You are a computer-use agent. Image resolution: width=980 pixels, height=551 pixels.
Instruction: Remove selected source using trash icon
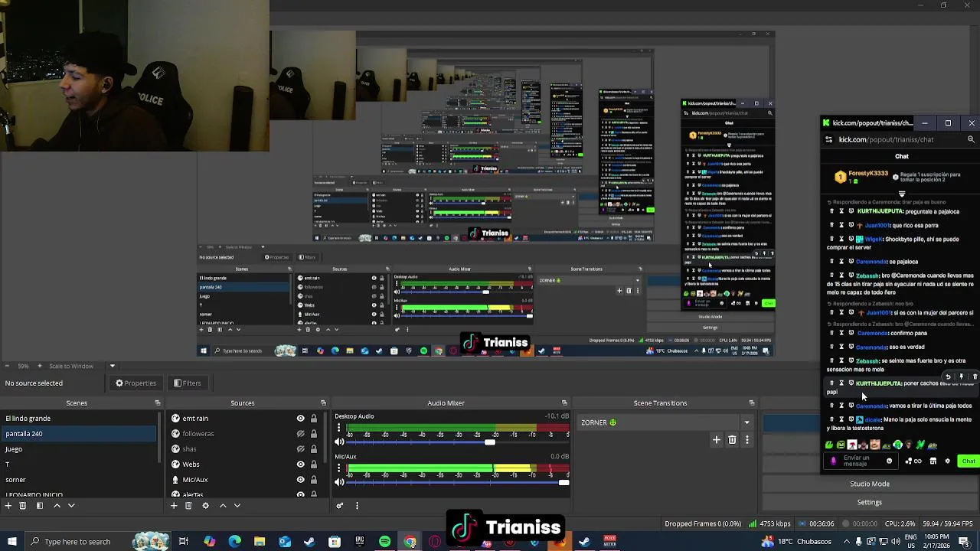[188, 506]
